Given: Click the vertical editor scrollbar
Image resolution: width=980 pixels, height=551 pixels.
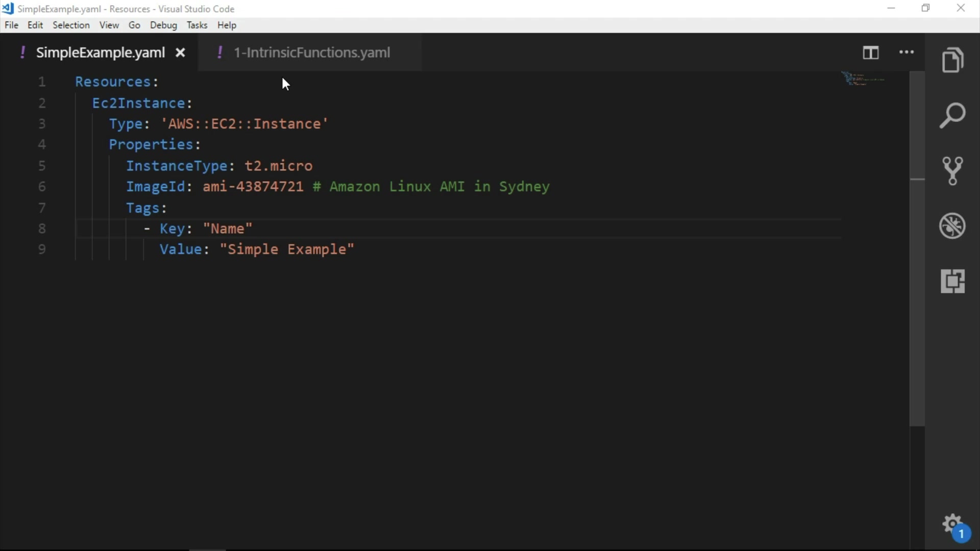Looking at the screenshot, I should (x=917, y=255).
